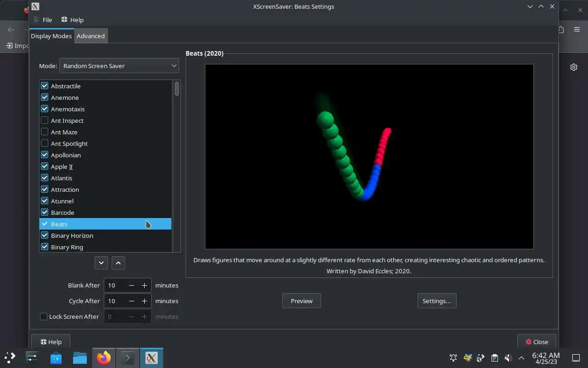This screenshot has height=368, width=588.
Task: Click into the Cycle After value field
Action: pyautogui.click(x=115, y=301)
